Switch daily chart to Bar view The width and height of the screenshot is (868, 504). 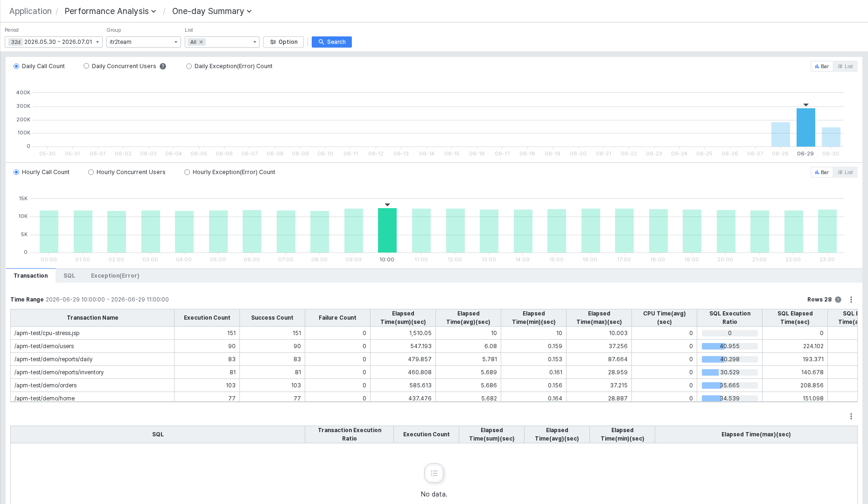(x=822, y=66)
